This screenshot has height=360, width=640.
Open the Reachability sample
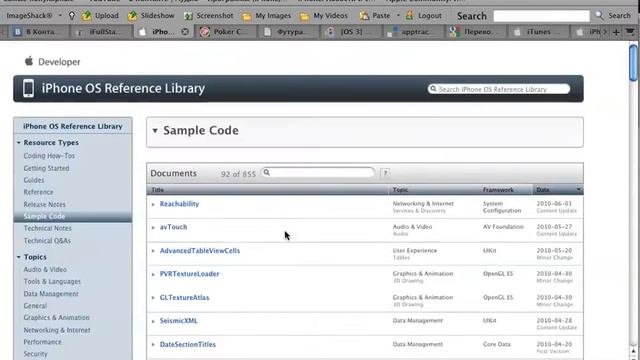coord(179,204)
